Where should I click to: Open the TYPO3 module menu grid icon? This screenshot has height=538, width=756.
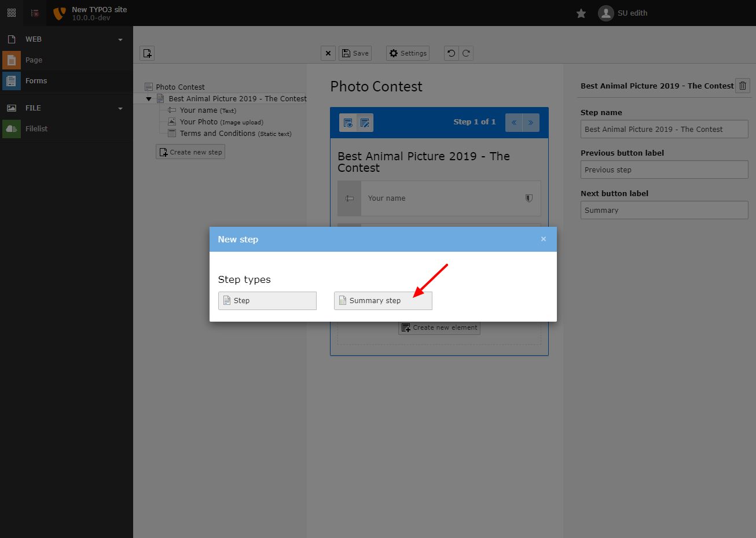11,12
